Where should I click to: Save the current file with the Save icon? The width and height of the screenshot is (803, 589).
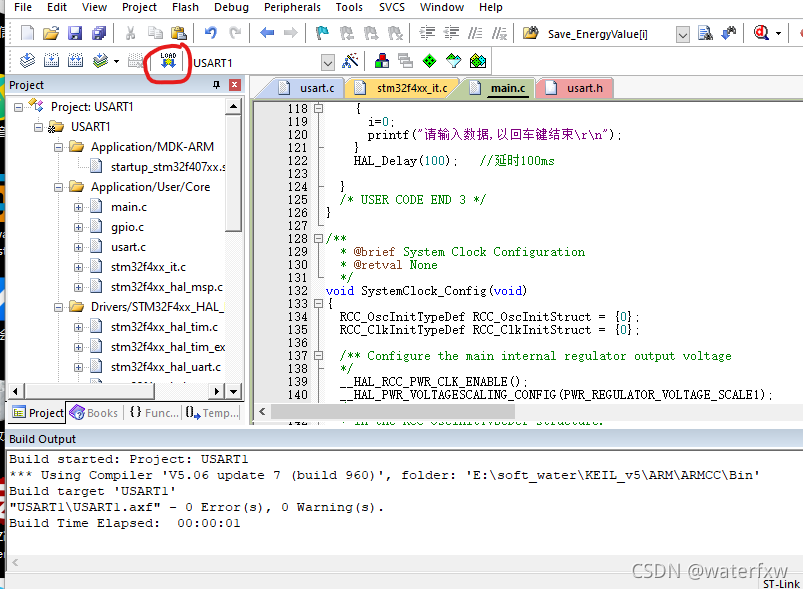75,33
